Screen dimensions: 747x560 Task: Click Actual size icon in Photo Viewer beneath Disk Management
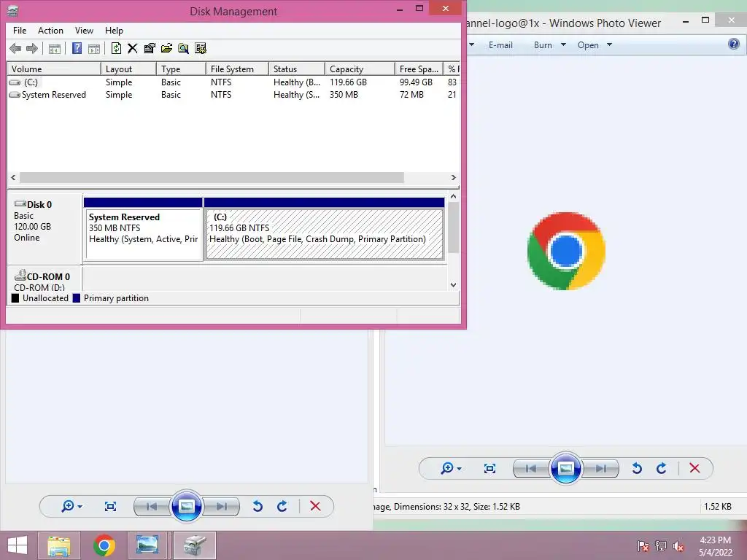click(x=111, y=506)
